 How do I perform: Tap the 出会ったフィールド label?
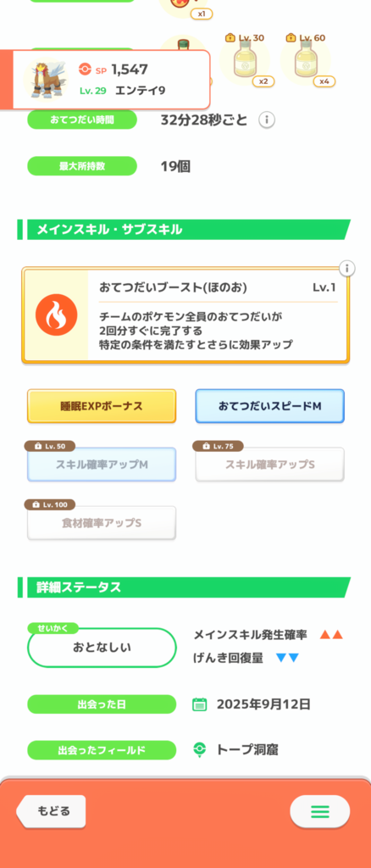(x=102, y=750)
